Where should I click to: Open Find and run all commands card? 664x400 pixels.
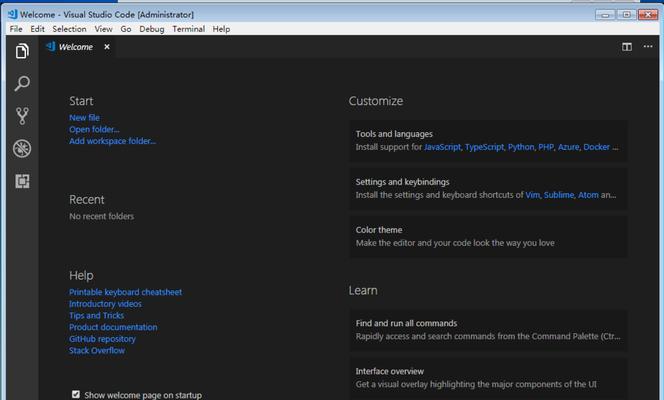pos(488,330)
